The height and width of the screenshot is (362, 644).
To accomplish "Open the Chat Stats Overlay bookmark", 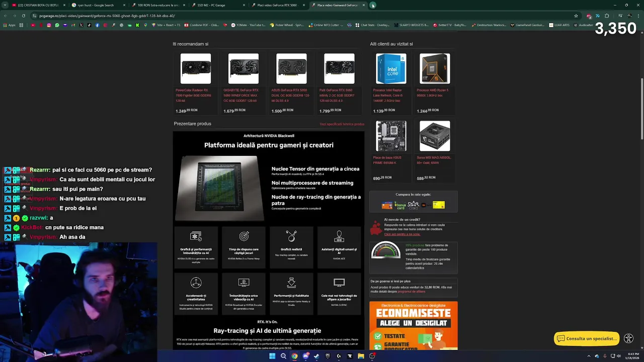I will coord(372,25).
